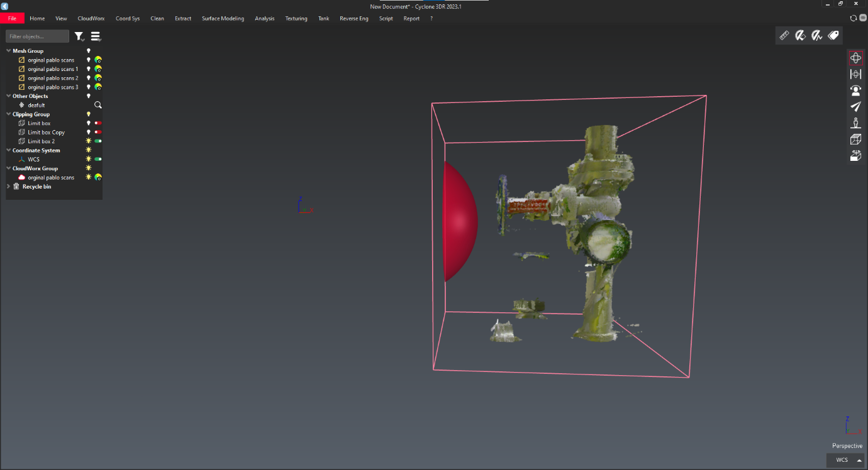This screenshot has height=470, width=868.
Task: Open the Texturing menu
Action: click(296, 18)
